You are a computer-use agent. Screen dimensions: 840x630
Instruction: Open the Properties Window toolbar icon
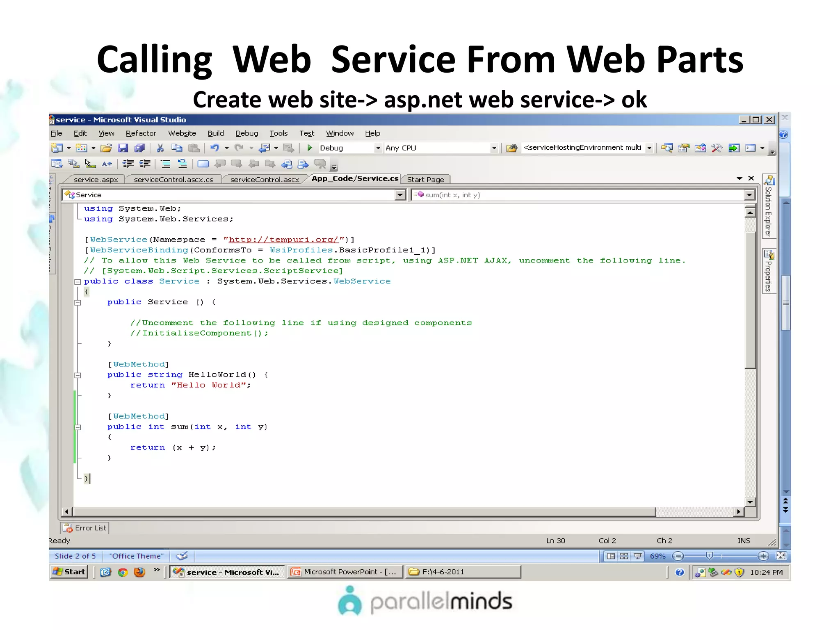pos(684,148)
